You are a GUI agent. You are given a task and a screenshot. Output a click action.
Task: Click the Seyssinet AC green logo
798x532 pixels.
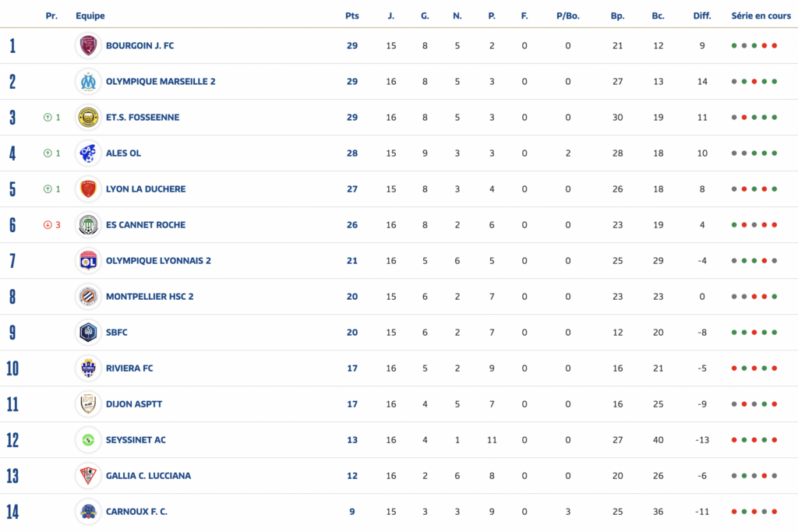[x=89, y=440]
